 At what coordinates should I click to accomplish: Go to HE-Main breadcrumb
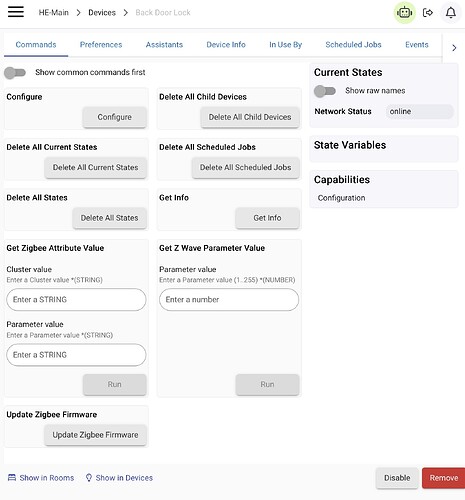pyautogui.click(x=54, y=13)
